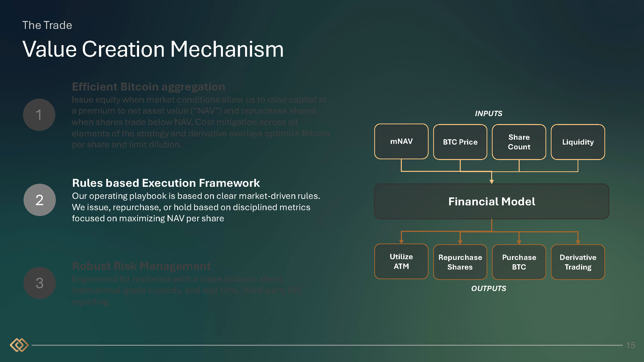Click the Utilize ATM output box
This screenshot has width=644, height=362.
(x=401, y=261)
